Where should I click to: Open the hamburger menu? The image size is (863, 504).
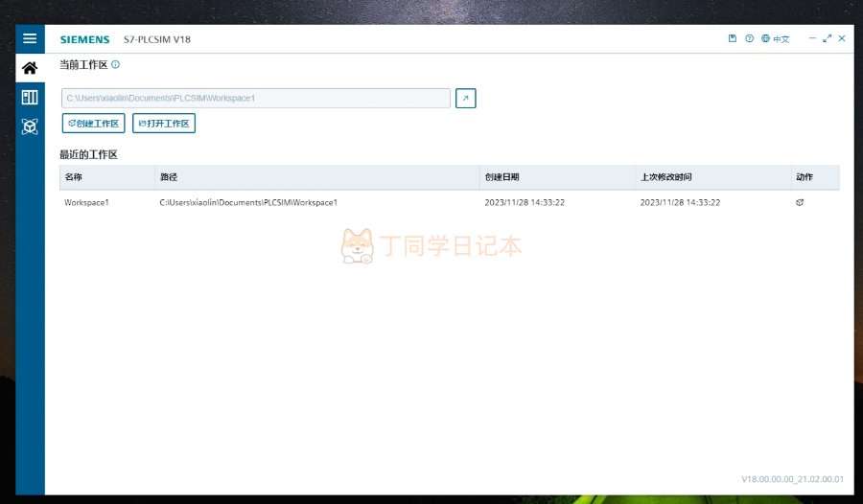[30, 38]
